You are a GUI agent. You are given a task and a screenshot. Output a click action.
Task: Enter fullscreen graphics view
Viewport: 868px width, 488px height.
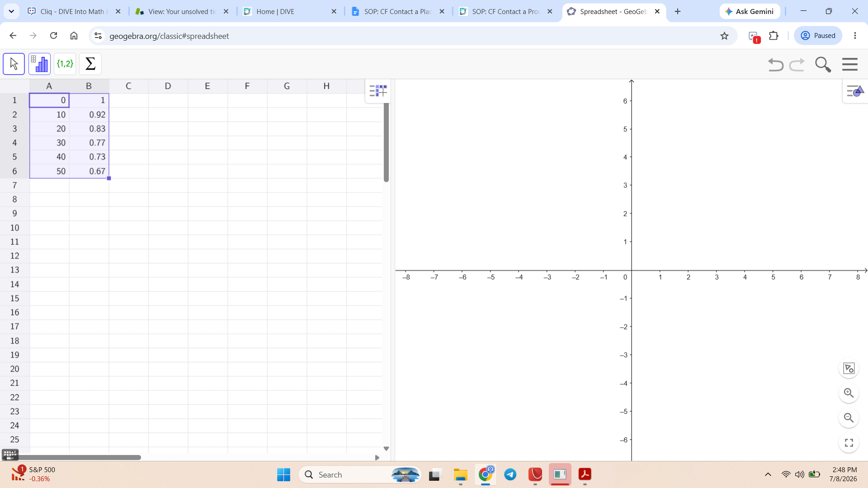coord(849,443)
